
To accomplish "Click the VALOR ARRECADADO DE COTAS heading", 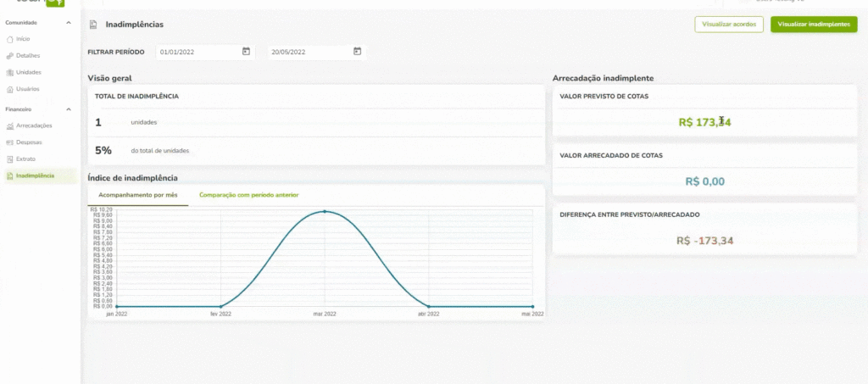I will [x=611, y=155].
